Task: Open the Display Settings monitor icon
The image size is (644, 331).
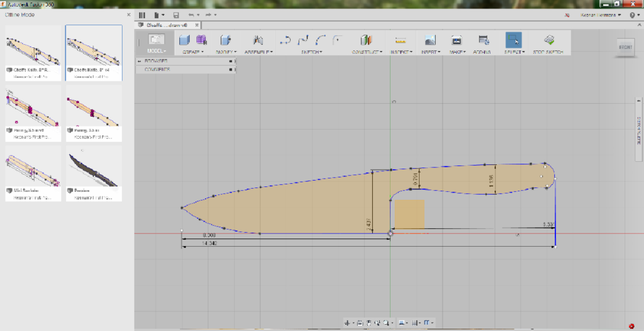Action: (403, 323)
